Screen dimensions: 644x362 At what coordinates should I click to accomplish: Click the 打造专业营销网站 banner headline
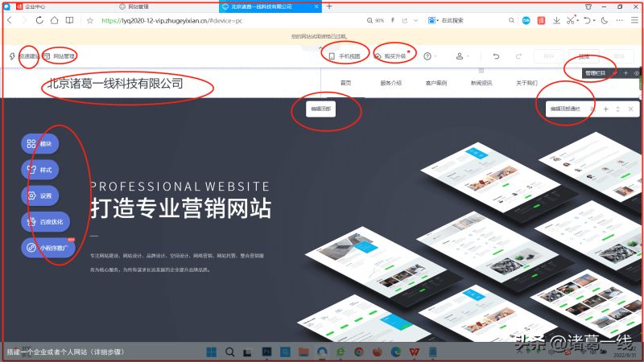pyautogui.click(x=180, y=208)
